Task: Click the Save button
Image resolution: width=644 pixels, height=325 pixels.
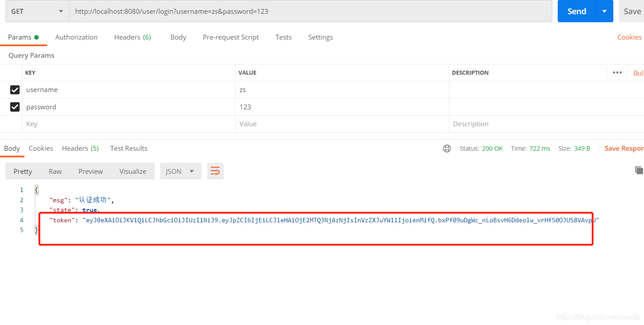Action: (632, 11)
